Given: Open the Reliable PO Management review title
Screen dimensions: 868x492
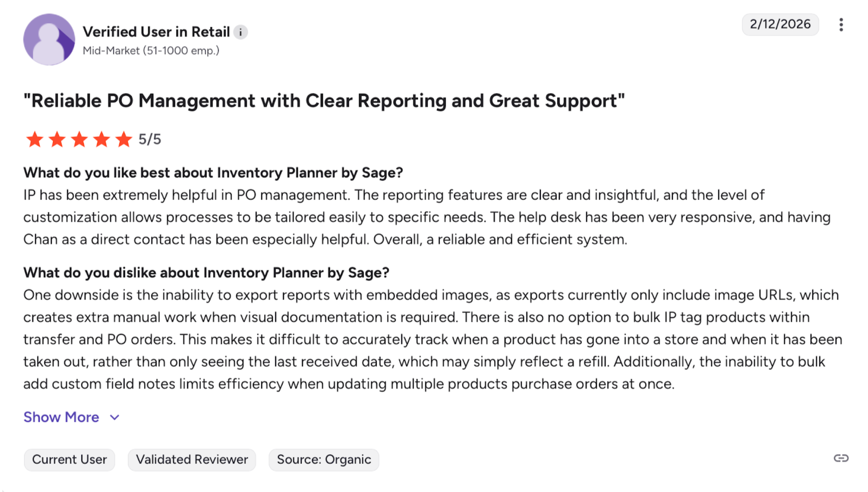Looking at the screenshot, I should 324,101.
